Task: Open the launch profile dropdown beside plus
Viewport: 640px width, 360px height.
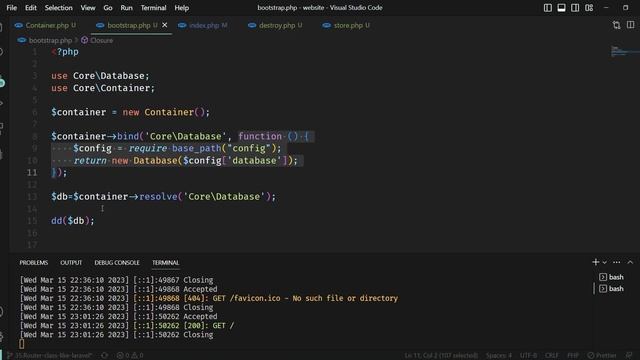Action: pyautogui.click(x=604, y=262)
